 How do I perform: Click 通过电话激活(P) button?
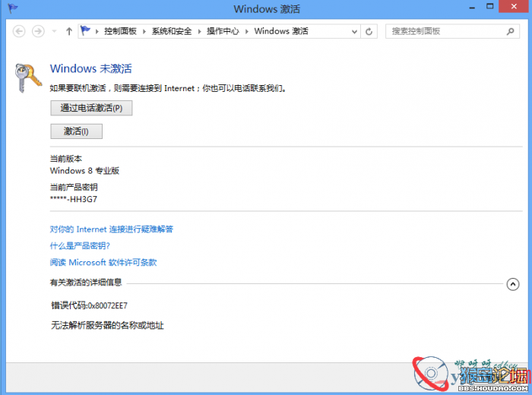pos(91,108)
